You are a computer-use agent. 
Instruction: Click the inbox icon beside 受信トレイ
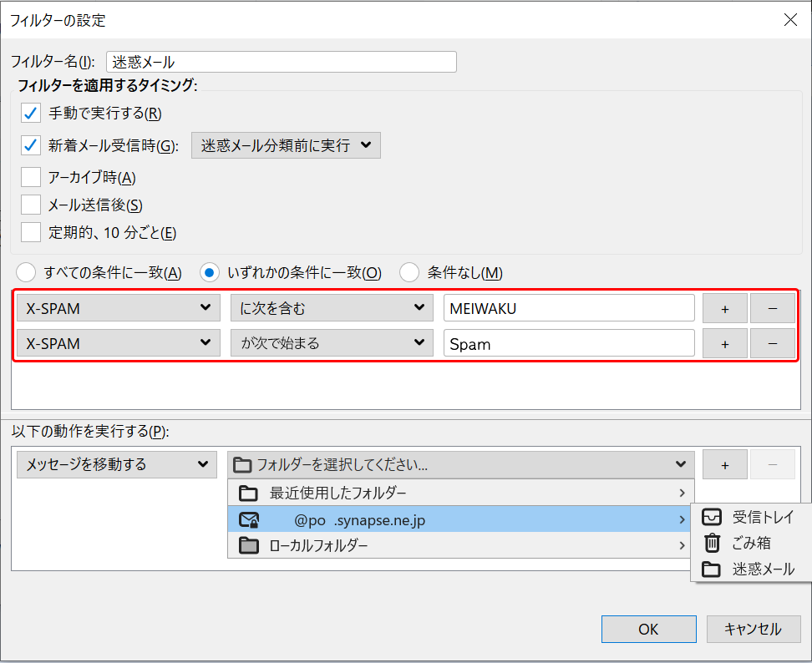coord(712,517)
